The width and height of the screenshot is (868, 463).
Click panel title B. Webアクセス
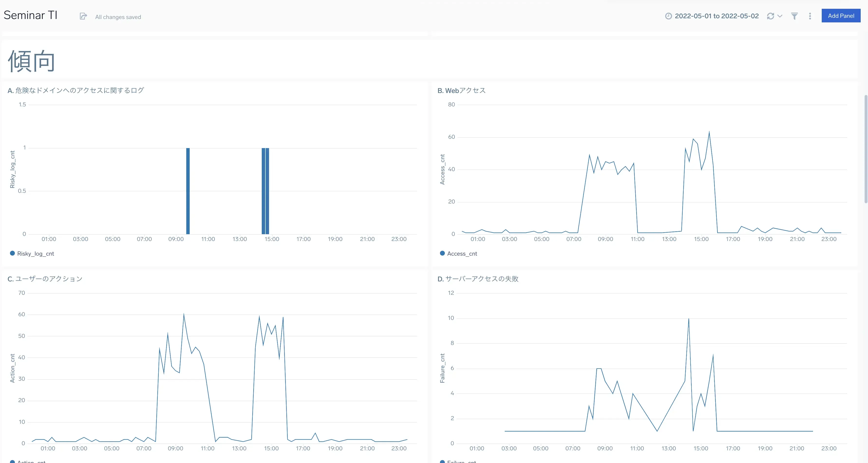[x=461, y=90]
